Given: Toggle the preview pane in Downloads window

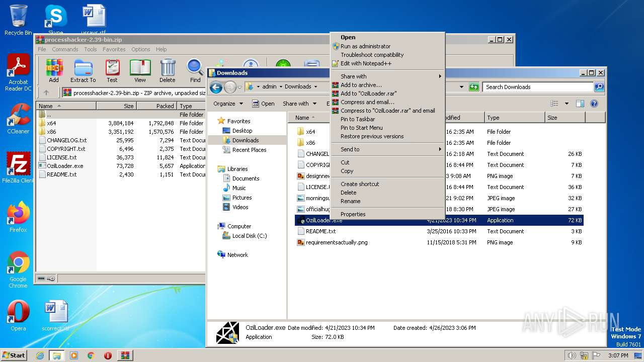Looking at the screenshot, I should [580, 104].
